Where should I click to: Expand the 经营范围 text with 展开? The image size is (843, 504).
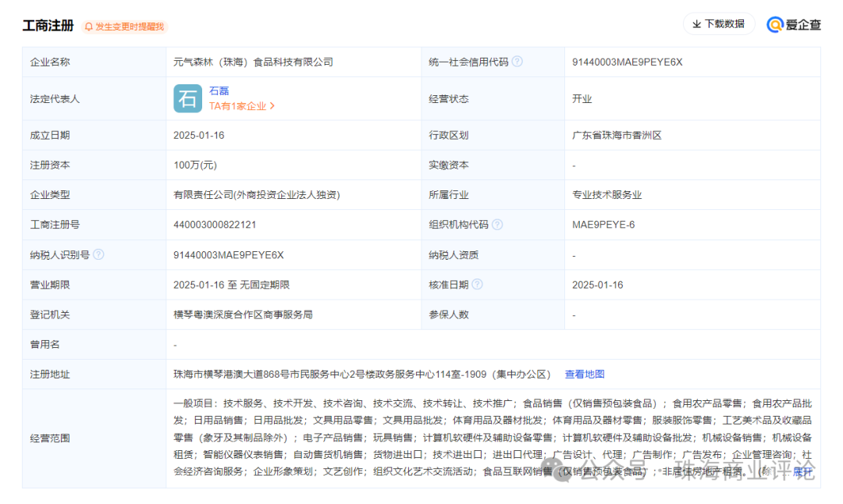pos(802,472)
